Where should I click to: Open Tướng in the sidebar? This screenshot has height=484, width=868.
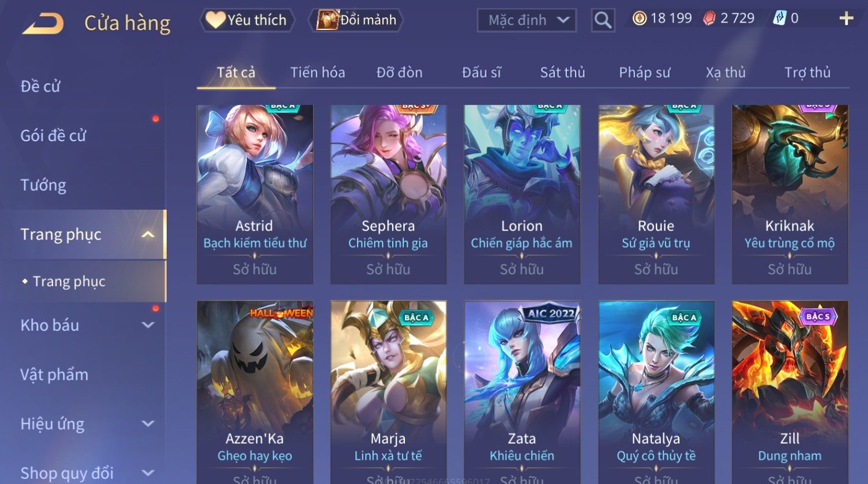43,185
